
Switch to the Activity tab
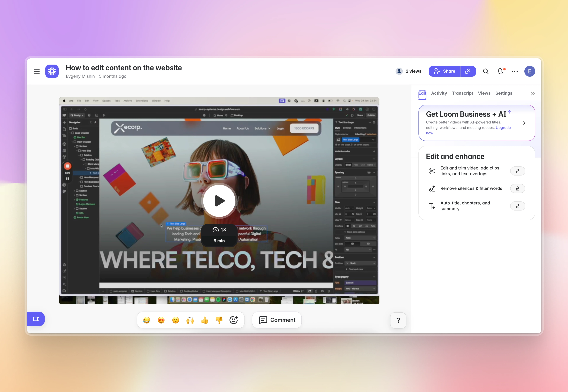coord(439,93)
